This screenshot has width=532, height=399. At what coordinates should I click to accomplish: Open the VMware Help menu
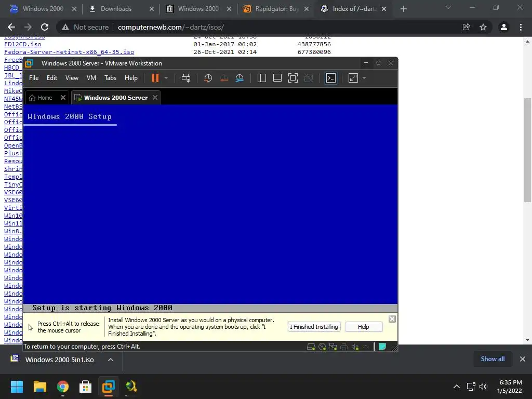coord(131,78)
